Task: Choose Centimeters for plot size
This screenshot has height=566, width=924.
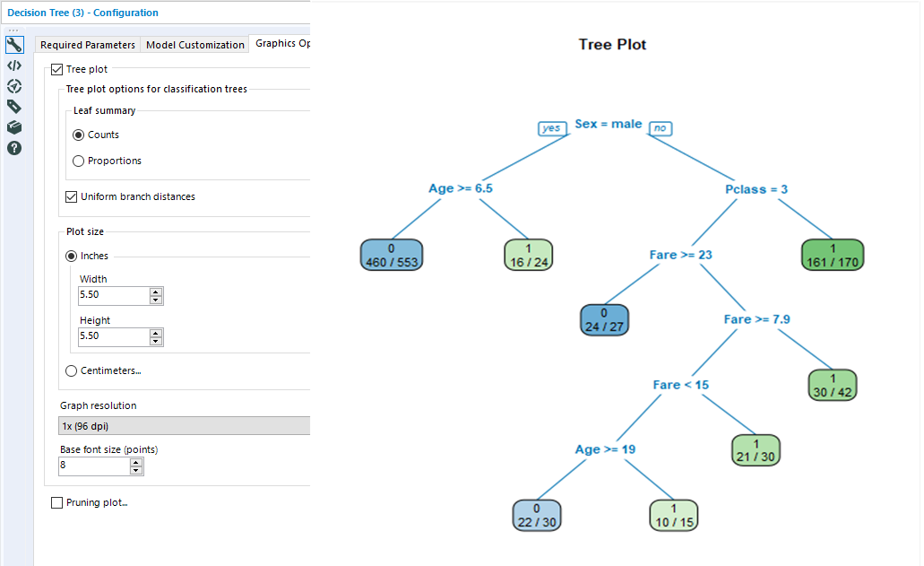Action: [x=71, y=370]
